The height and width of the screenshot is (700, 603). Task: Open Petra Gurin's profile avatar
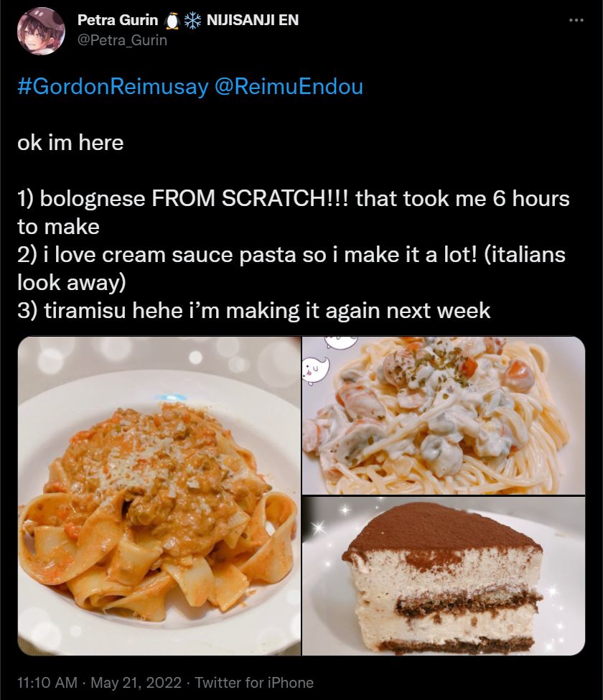pyautogui.click(x=41, y=31)
